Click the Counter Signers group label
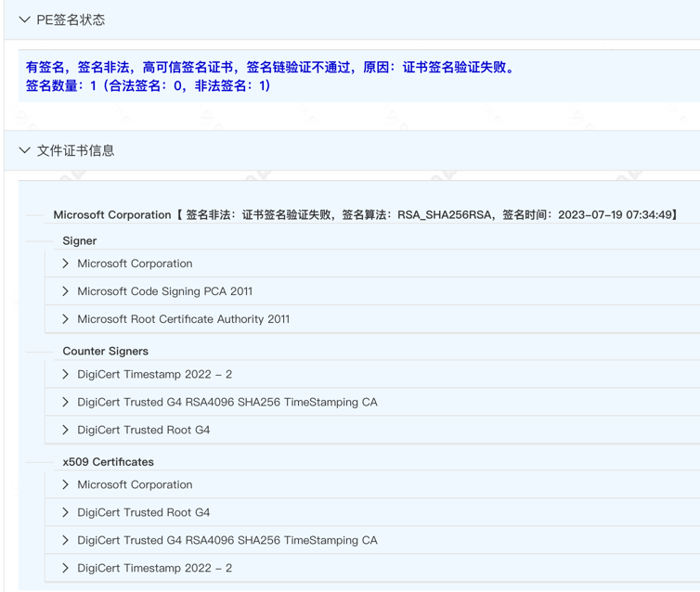This screenshot has height=592, width=700. [x=105, y=351]
